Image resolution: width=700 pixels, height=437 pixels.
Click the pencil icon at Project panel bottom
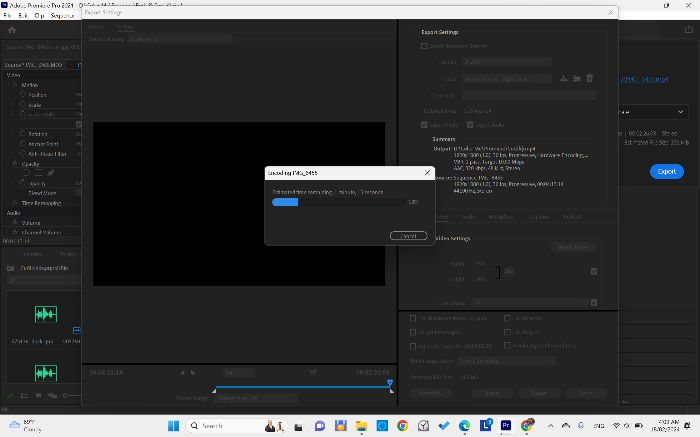point(11,395)
